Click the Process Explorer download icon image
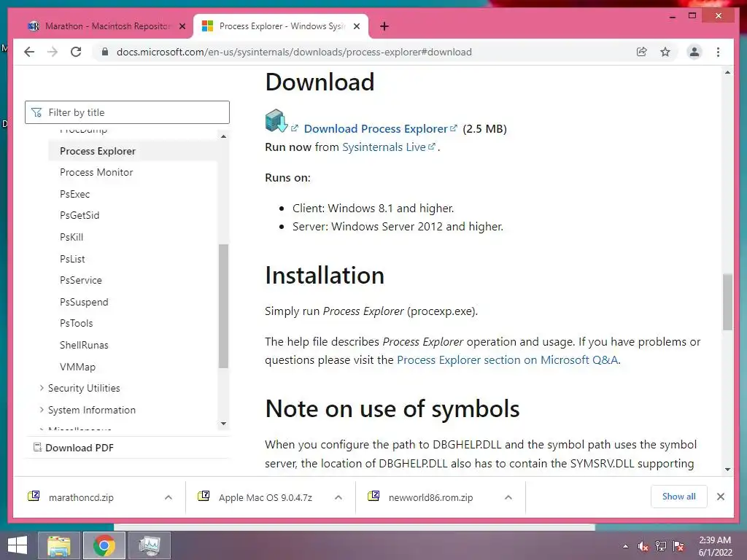Image resolution: width=747 pixels, height=560 pixels. point(276,120)
